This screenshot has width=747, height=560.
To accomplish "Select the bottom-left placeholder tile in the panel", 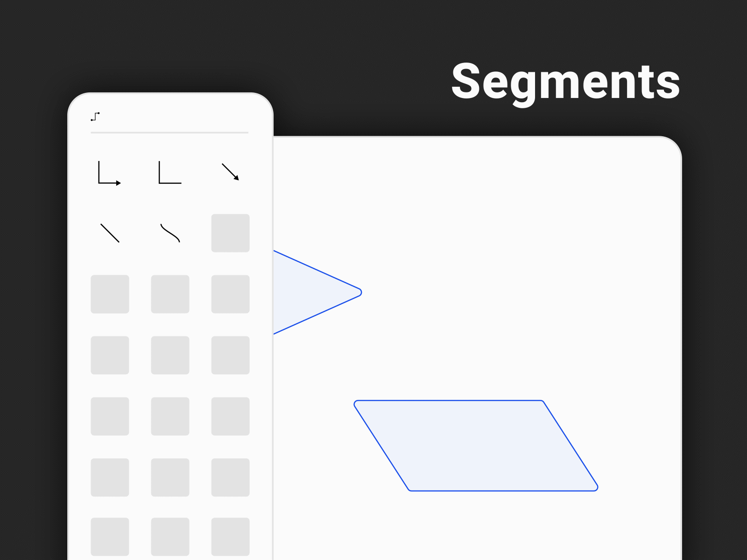I will click(x=110, y=537).
